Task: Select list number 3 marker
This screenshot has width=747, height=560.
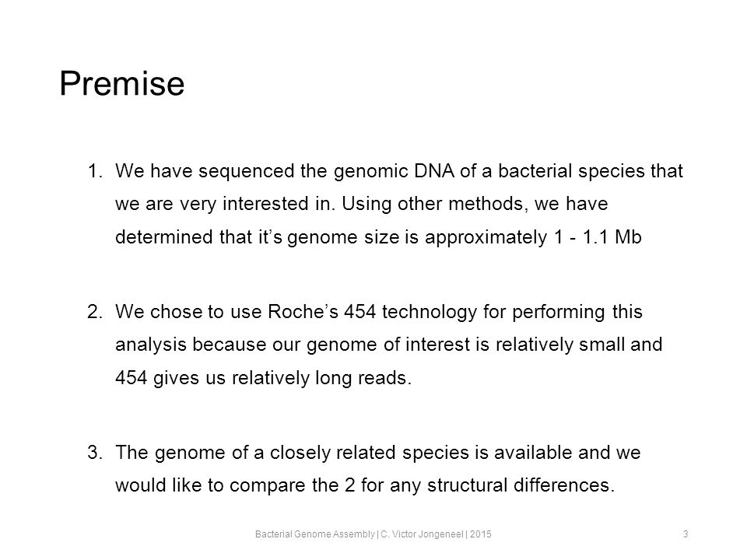Action: [x=95, y=453]
